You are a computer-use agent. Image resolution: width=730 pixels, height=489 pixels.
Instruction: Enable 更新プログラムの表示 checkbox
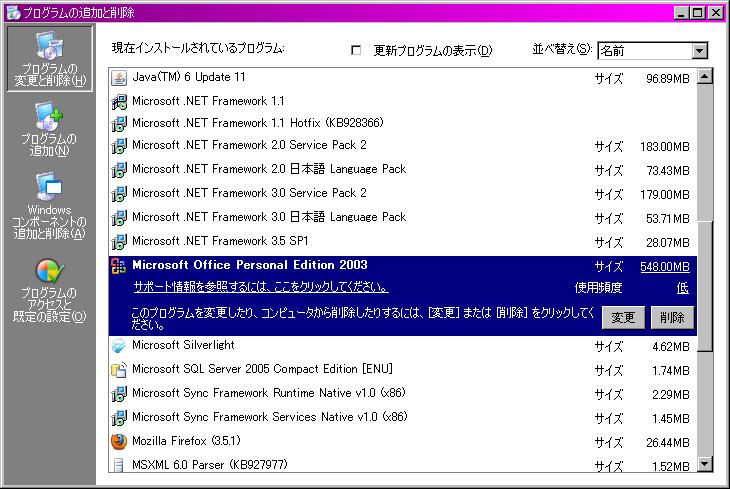356,50
